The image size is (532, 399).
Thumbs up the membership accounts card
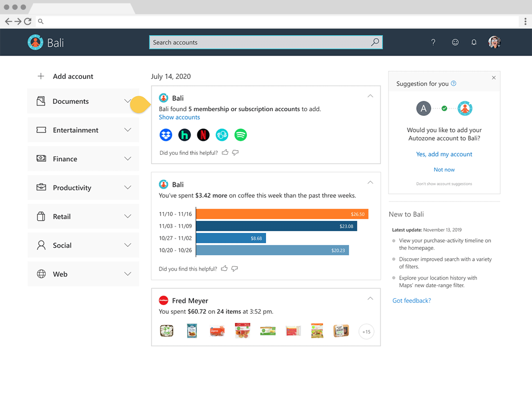click(x=225, y=153)
